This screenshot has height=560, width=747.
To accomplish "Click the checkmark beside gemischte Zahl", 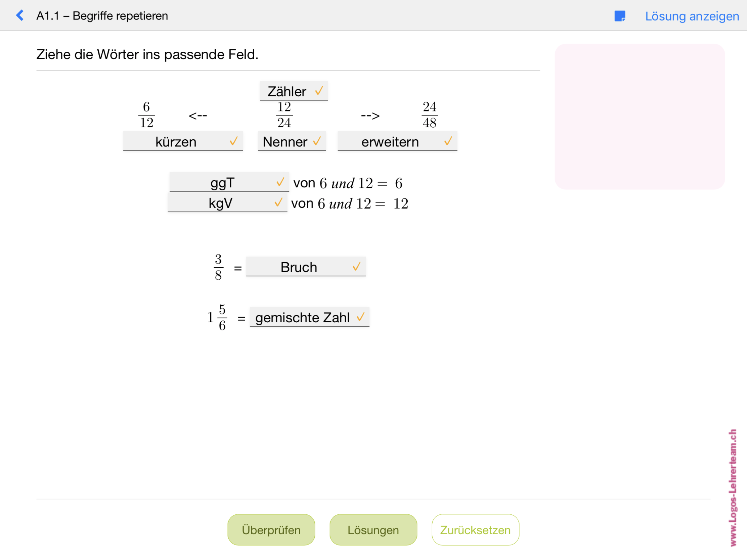I will point(360,317).
